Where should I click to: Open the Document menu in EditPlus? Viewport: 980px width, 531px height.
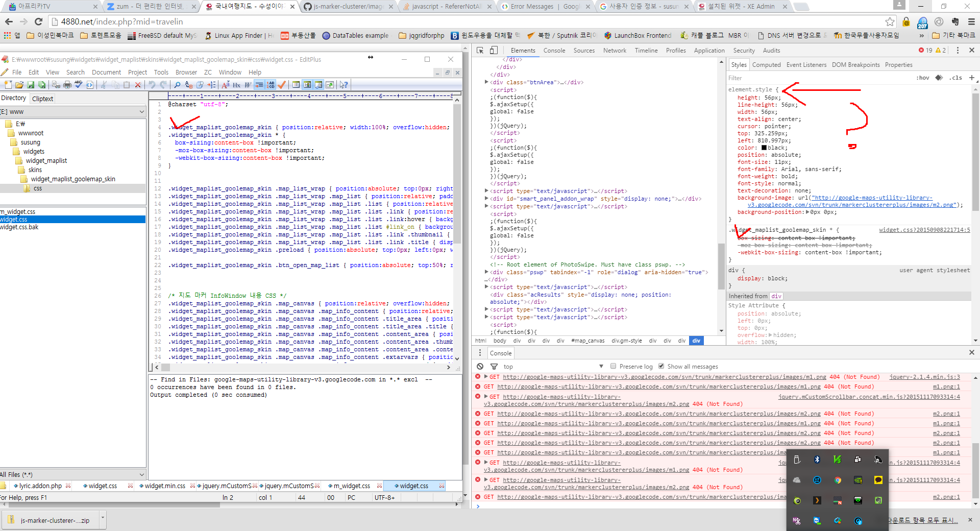click(x=106, y=73)
